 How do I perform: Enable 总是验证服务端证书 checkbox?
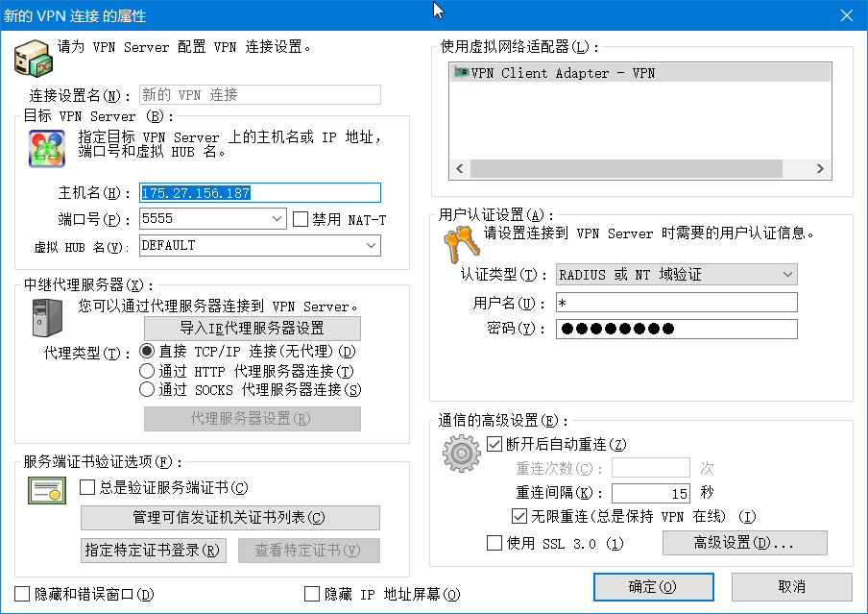(87, 487)
